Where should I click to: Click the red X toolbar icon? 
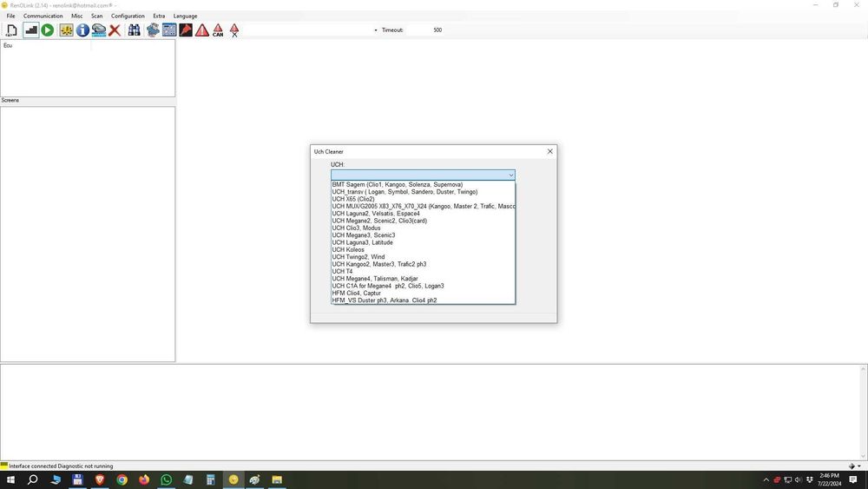tap(115, 30)
